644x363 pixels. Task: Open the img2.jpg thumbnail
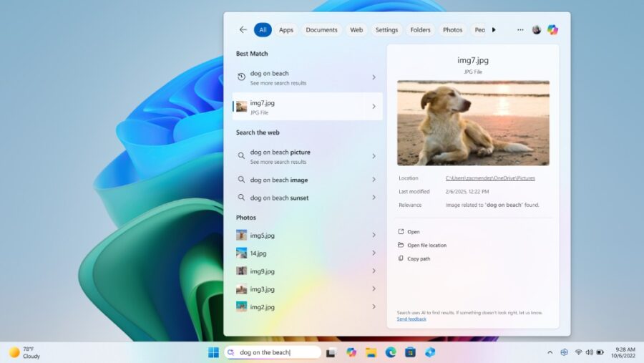click(242, 306)
